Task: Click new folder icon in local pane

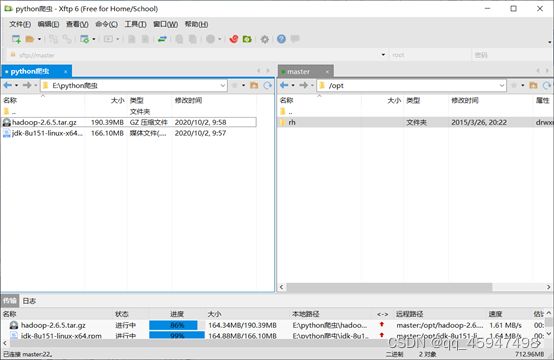Action: [x=254, y=85]
